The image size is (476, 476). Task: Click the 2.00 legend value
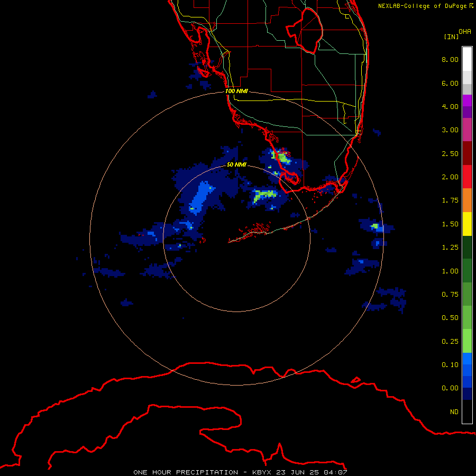[x=450, y=177]
